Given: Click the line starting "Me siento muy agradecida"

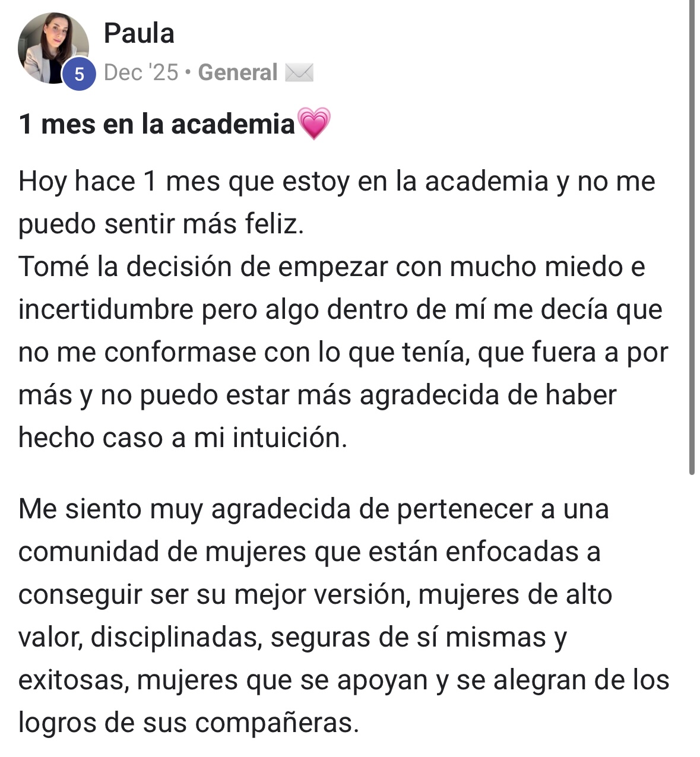Looking at the screenshot, I should click(x=313, y=509).
